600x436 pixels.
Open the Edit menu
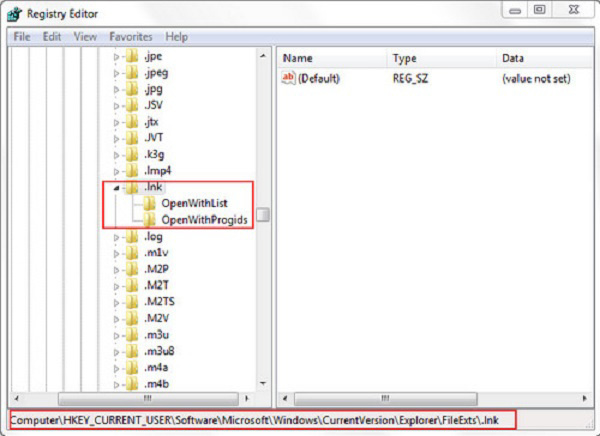click(52, 37)
